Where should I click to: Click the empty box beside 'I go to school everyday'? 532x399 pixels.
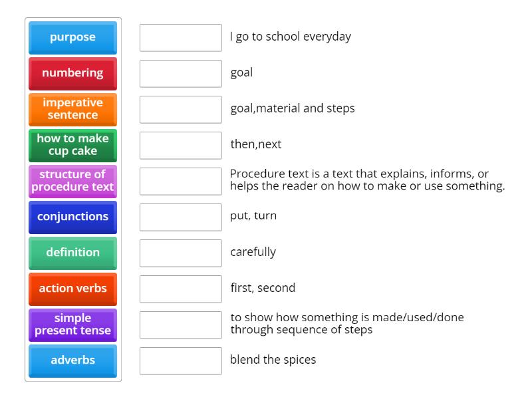180,37
